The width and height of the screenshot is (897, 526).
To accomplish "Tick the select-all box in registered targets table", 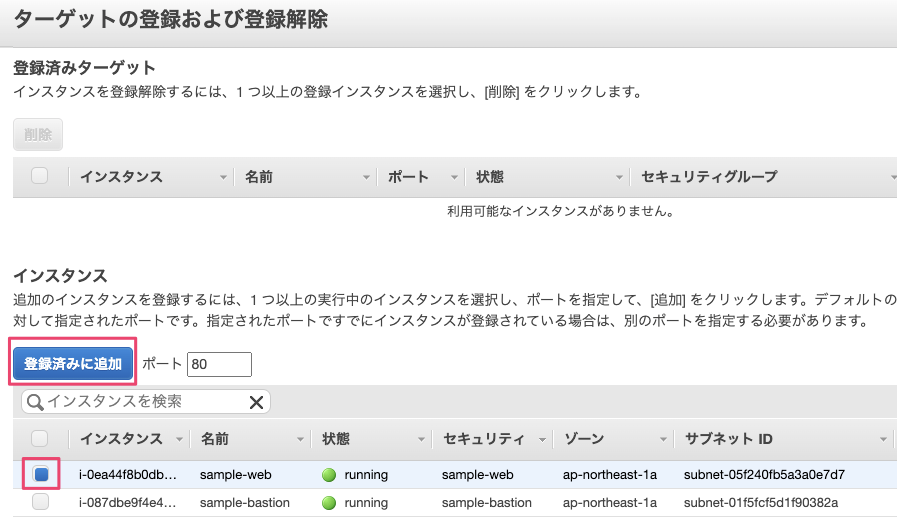I will [x=40, y=176].
